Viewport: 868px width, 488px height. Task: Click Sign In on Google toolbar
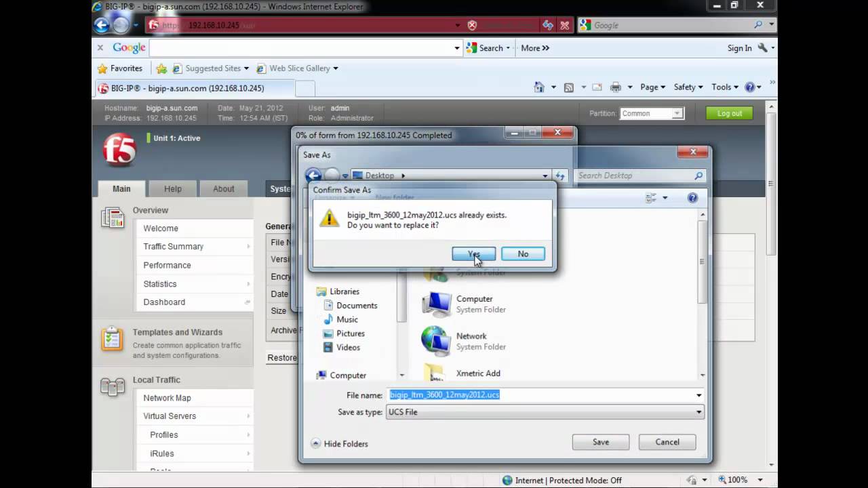pyautogui.click(x=739, y=48)
